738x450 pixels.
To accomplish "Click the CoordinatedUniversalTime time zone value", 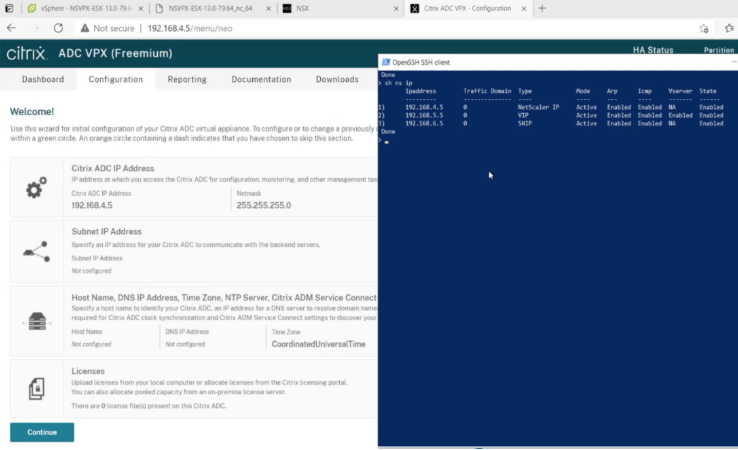I will pos(319,344).
